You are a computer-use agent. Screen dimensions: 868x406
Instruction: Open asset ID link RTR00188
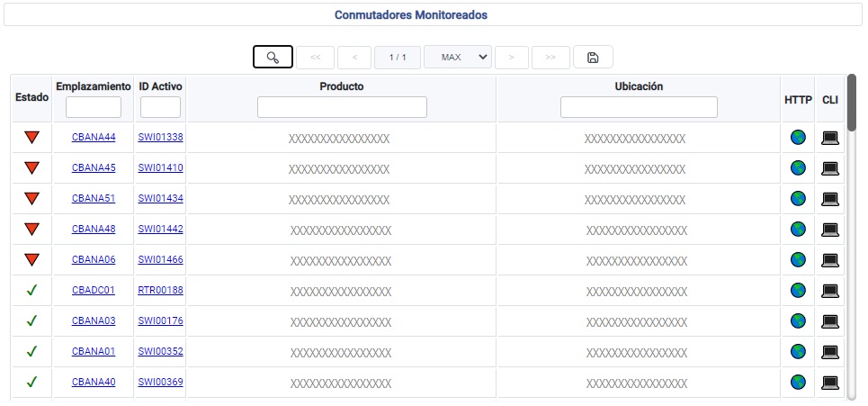160,291
